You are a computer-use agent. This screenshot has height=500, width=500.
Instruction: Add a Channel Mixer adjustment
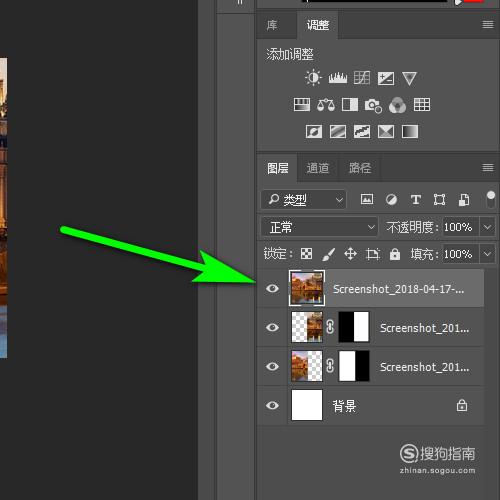click(x=397, y=105)
